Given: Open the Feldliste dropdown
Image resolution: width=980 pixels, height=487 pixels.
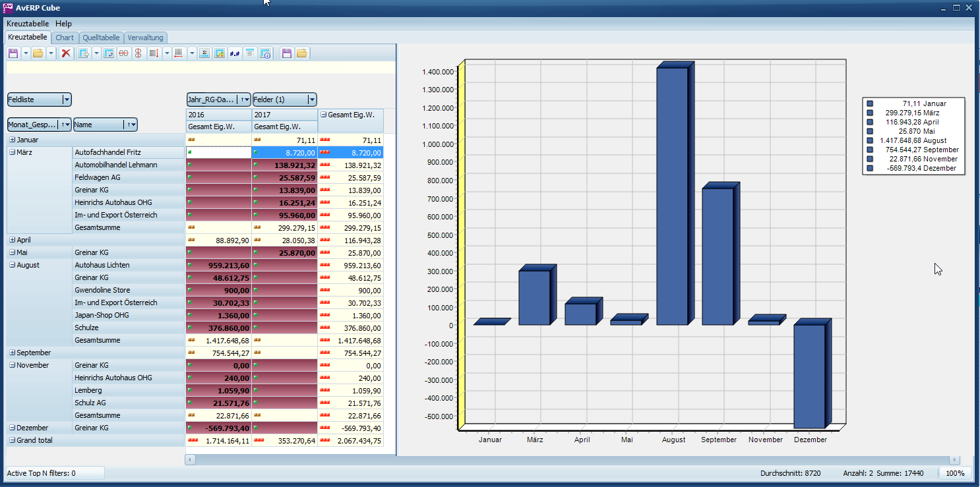Looking at the screenshot, I should [66, 100].
